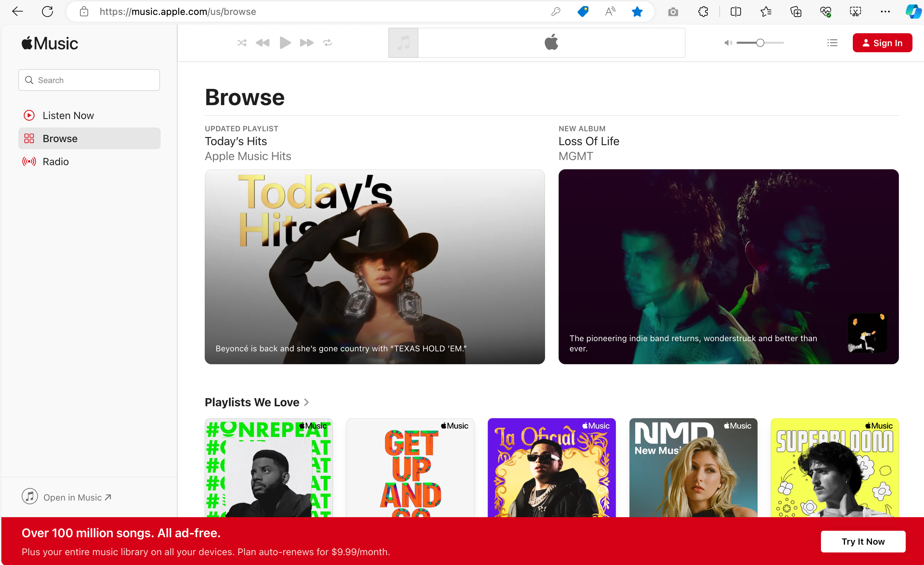Refresh the browser page

[47, 12]
